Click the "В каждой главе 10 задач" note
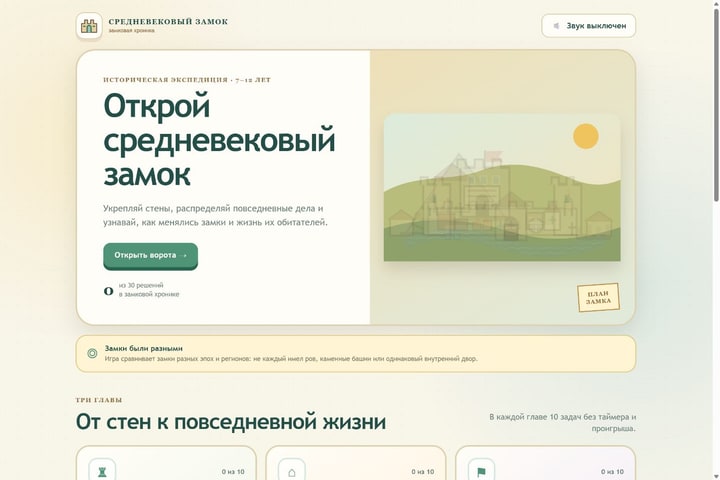720x480 pixels. click(562, 423)
